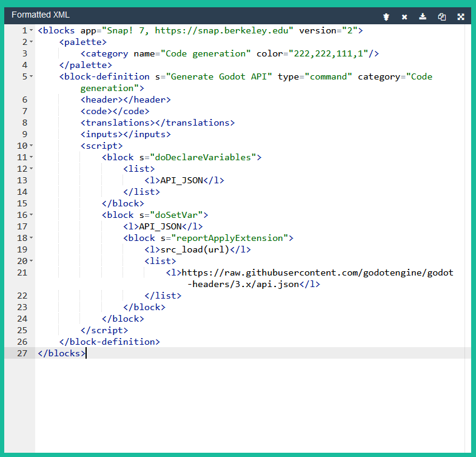
Task: Fold the script element at line 10
Action: tap(32, 146)
